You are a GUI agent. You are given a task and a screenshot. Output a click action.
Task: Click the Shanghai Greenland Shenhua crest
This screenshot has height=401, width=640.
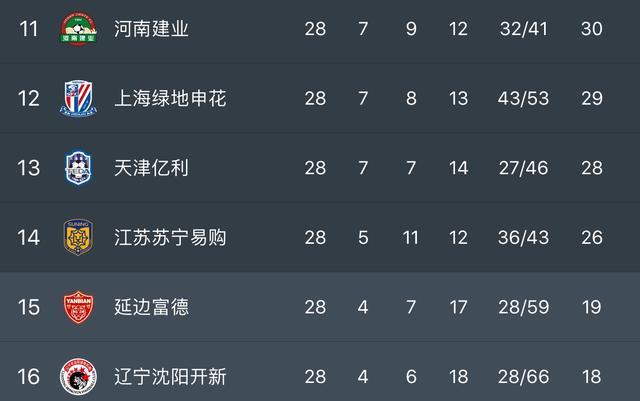(80, 98)
